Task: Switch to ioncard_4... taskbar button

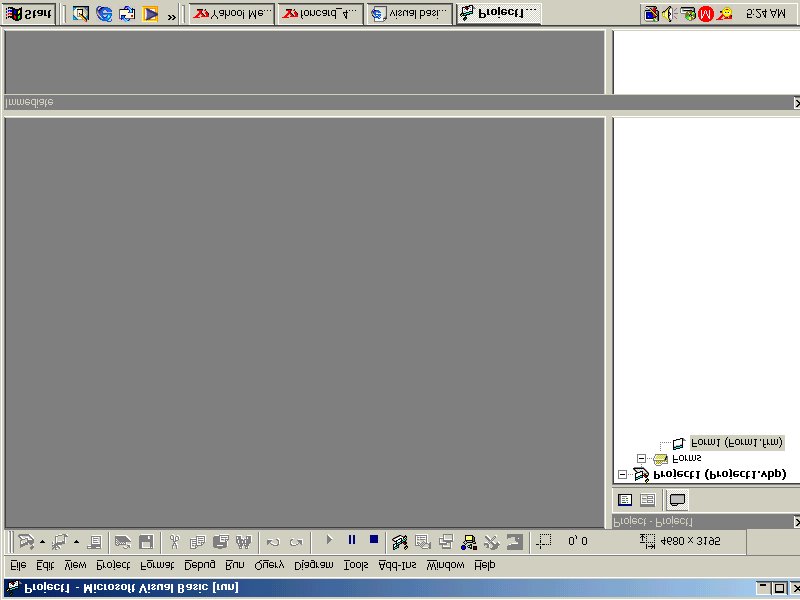Action: (320, 14)
